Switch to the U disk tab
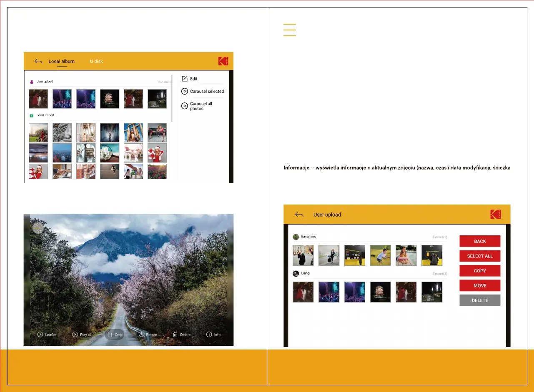 (x=96, y=61)
